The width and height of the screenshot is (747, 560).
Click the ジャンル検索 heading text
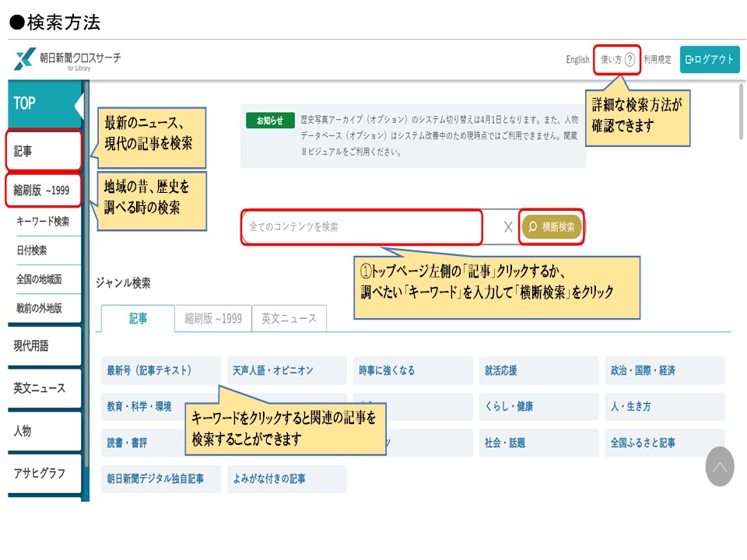click(124, 283)
